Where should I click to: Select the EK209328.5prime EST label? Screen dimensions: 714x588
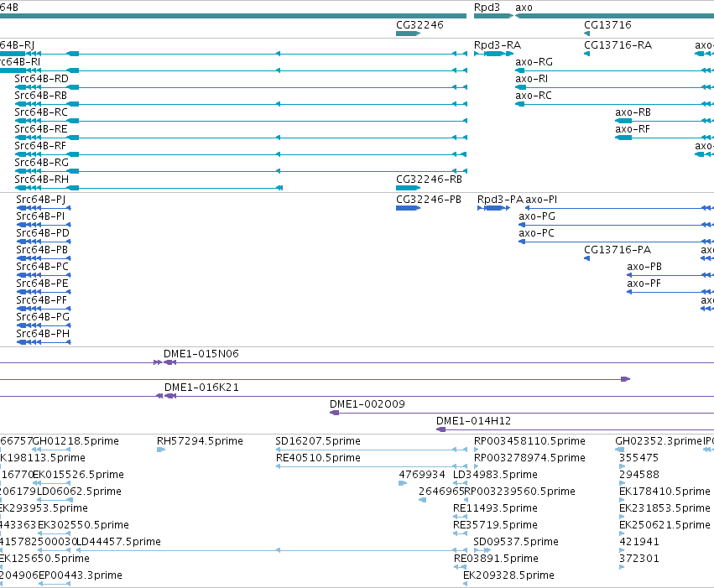[508, 576]
